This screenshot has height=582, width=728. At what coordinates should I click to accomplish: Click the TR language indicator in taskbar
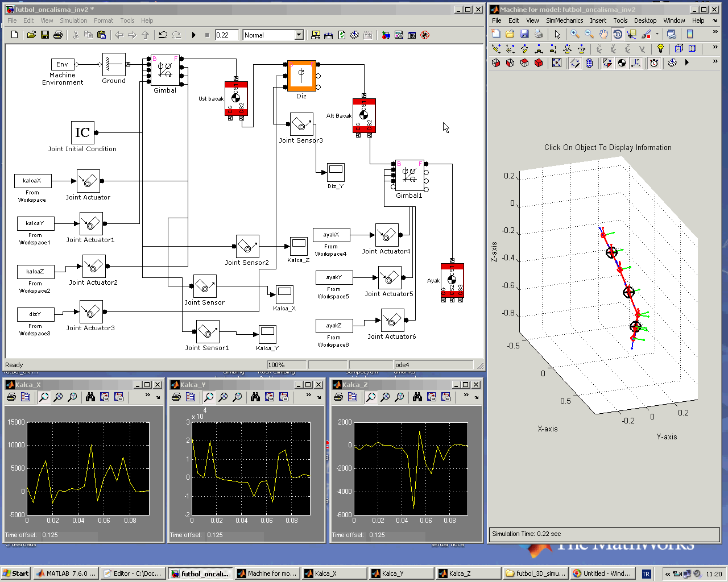[646, 574]
